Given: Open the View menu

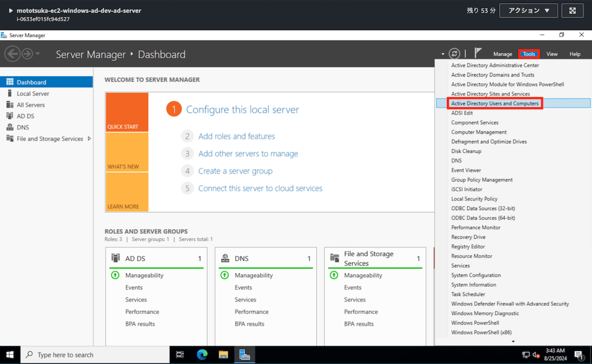Looking at the screenshot, I should (x=552, y=54).
